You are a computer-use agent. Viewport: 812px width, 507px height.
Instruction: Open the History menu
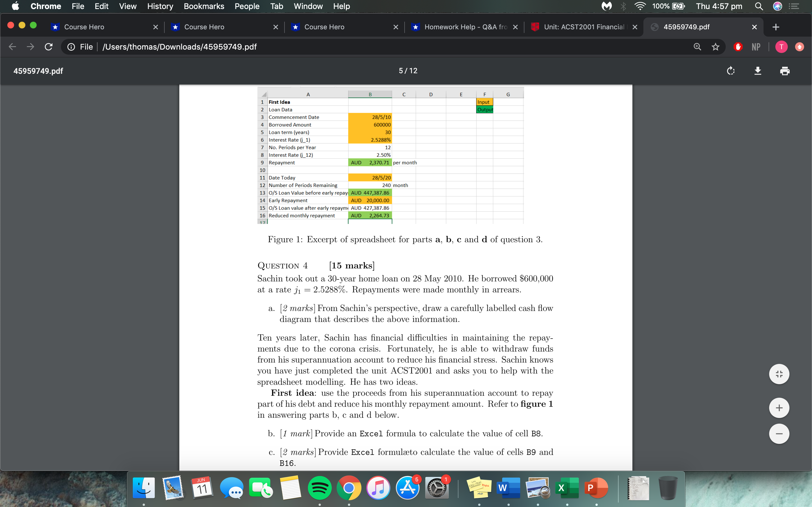tap(160, 6)
